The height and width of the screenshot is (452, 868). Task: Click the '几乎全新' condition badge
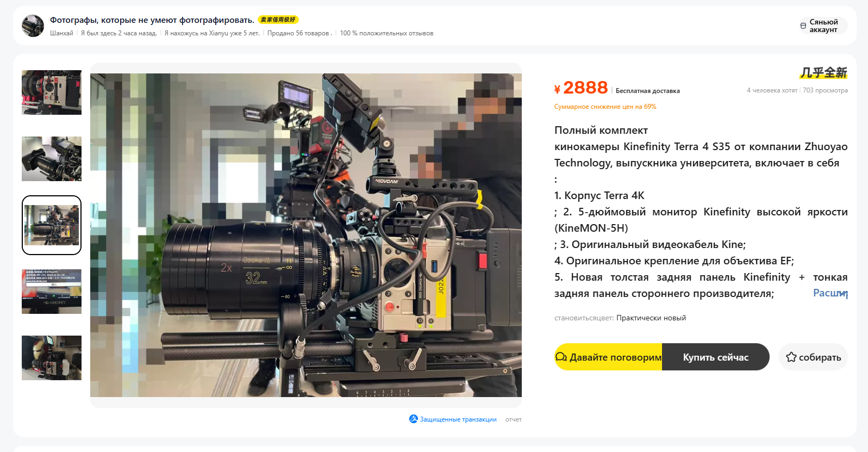pos(823,72)
